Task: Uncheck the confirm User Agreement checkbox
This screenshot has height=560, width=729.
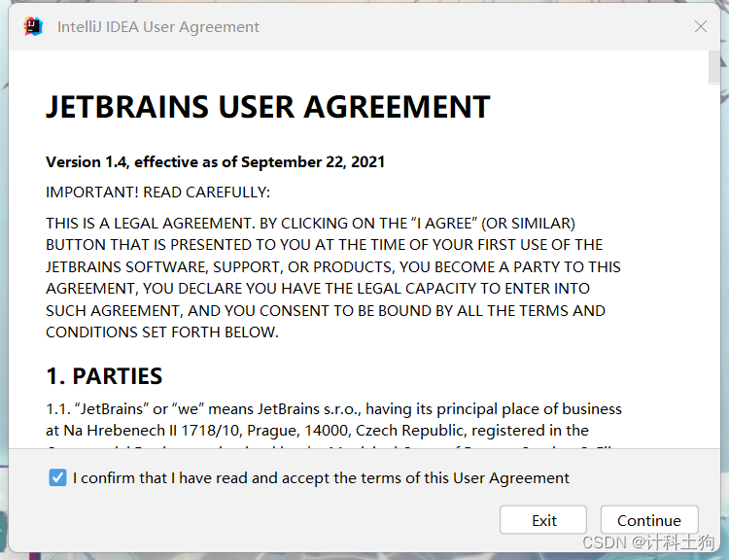Action: coord(57,477)
